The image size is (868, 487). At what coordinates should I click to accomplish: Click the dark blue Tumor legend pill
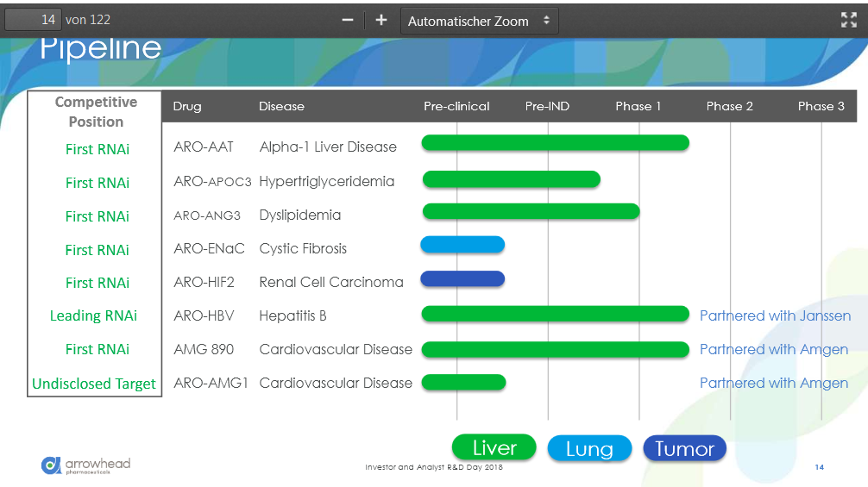pos(685,448)
